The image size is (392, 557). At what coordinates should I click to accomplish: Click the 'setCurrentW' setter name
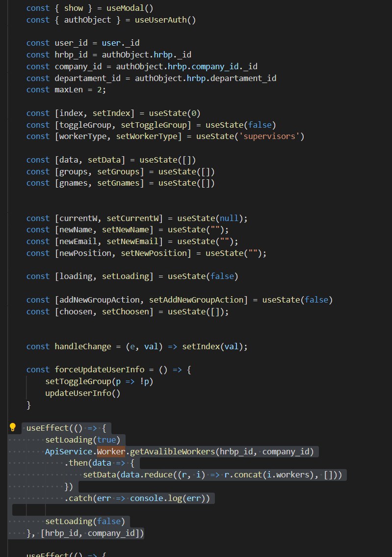point(132,218)
